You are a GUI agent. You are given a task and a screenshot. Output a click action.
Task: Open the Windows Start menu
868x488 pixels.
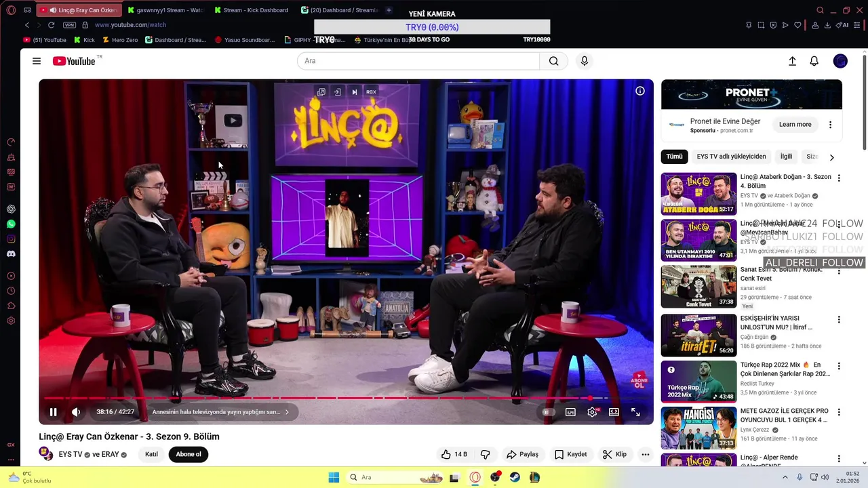[334, 477]
